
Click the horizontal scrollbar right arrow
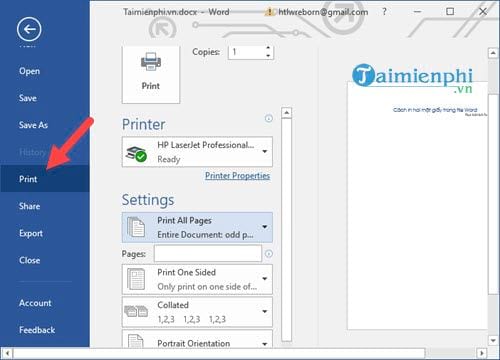(481, 353)
